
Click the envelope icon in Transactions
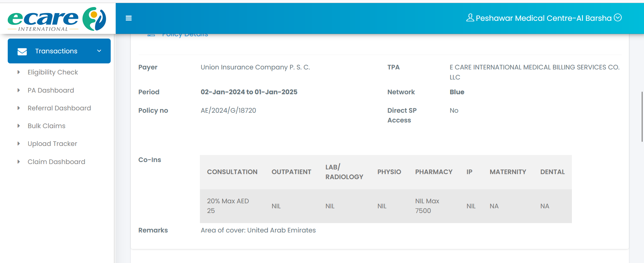pos(22,51)
